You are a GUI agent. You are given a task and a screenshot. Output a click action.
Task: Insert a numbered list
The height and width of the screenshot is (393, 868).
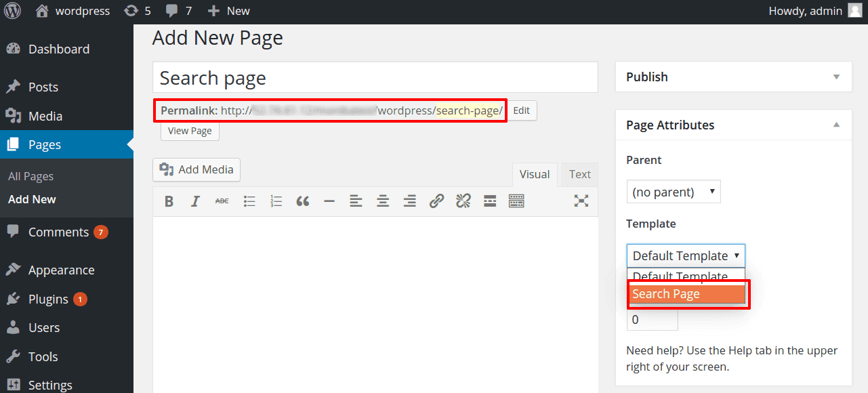click(x=276, y=201)
